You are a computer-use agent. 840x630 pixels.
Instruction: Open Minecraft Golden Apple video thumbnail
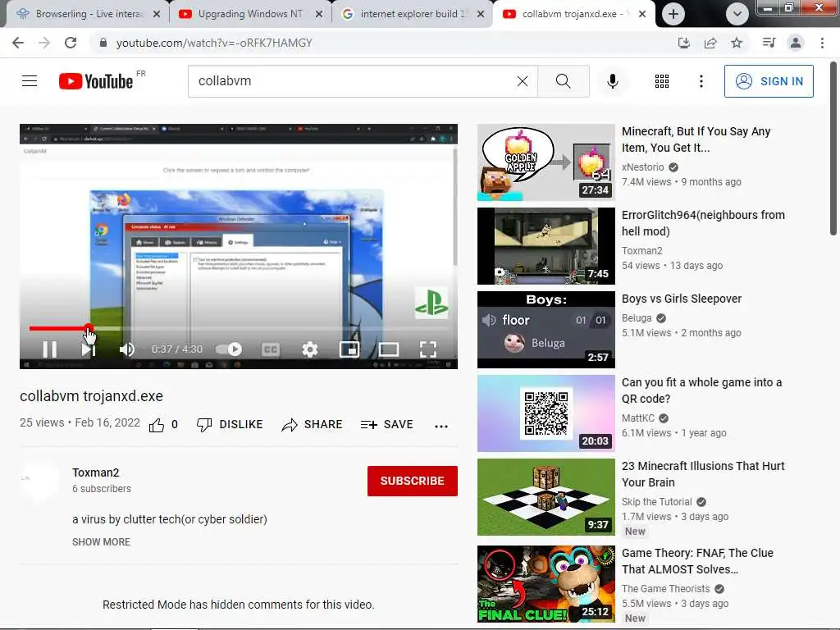pos(546,162)
